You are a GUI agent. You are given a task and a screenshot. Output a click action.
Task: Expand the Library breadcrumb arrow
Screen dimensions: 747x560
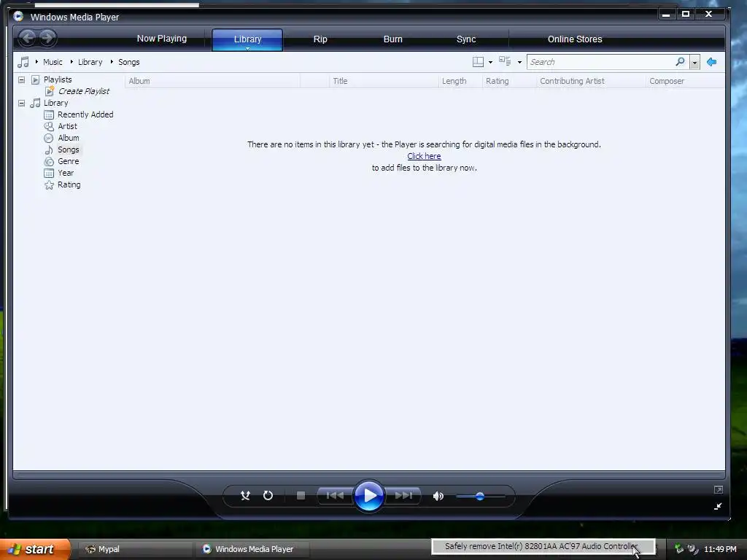(71, 61)
